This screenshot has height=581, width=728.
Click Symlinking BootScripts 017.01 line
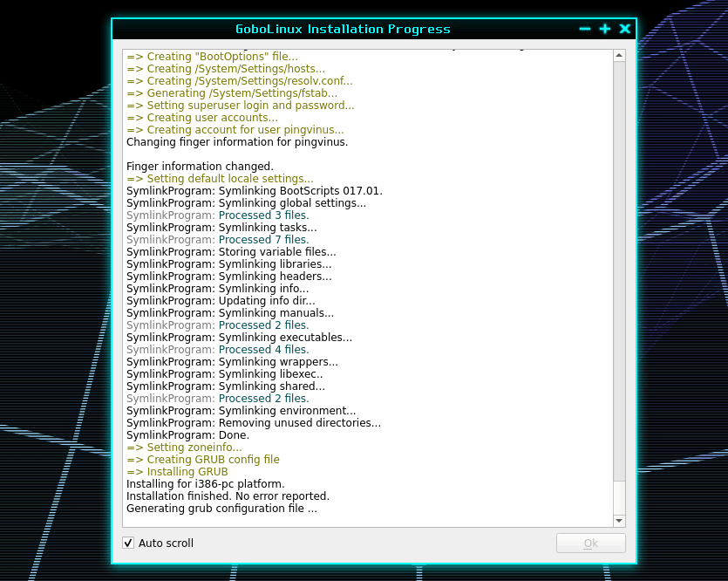(x=255, y=191)
